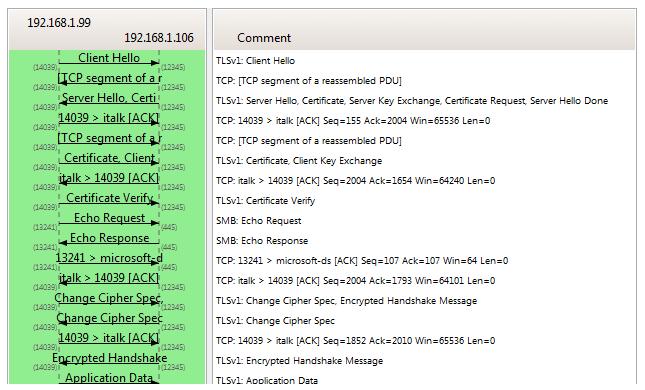The height and width of the screenshot is (390, 645).
Task: Click comment 'TLSv1: Client Hello'
Action: [x=255, y=61]
